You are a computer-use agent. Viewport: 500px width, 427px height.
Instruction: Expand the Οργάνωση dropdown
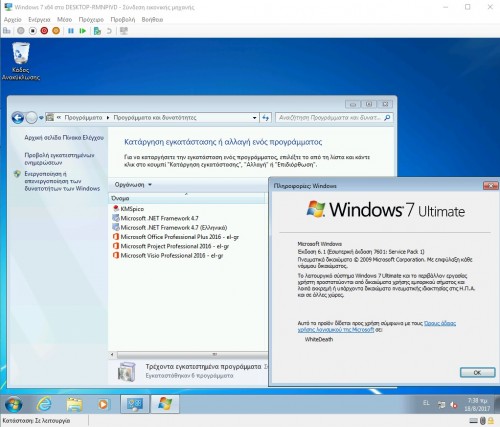(133, 185)
